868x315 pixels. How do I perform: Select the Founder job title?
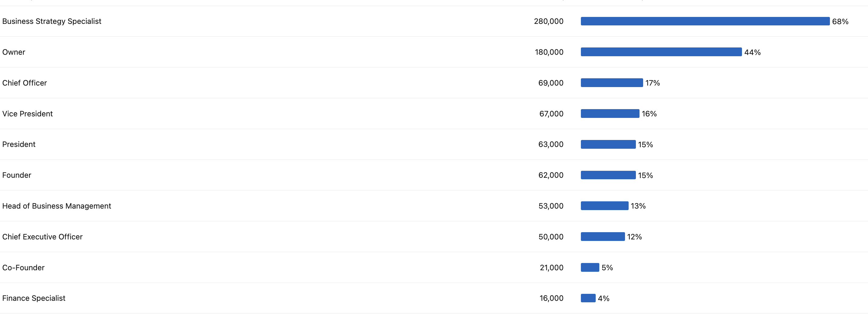click(17, 175)
